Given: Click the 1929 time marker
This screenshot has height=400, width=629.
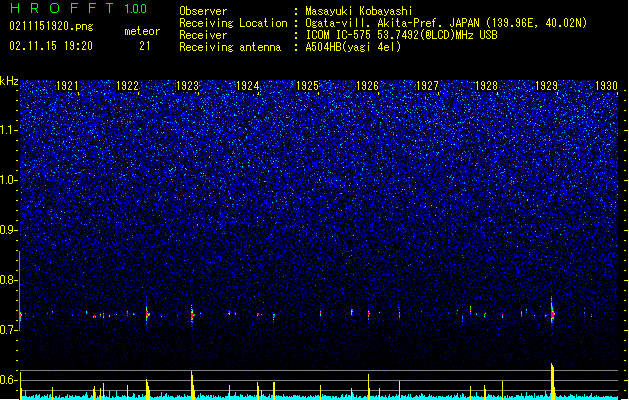Looking at the screenshot, I should click(x=546, y=86).
